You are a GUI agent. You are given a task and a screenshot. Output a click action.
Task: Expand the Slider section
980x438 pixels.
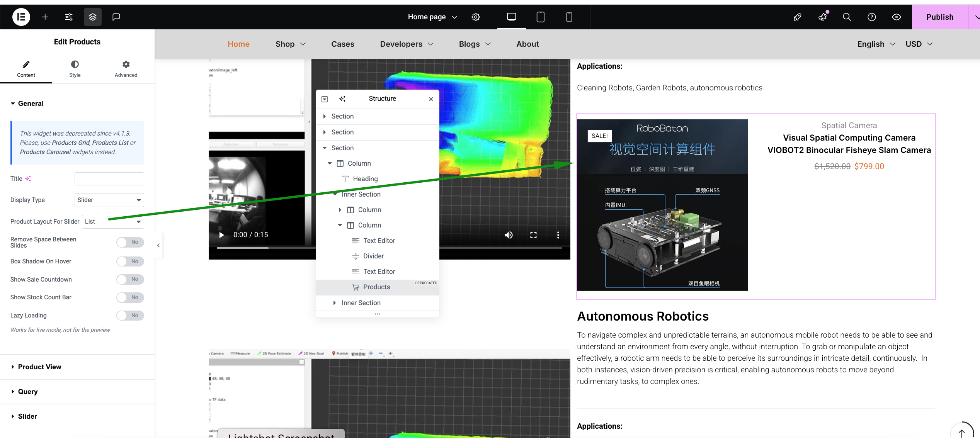coord(77,416)
